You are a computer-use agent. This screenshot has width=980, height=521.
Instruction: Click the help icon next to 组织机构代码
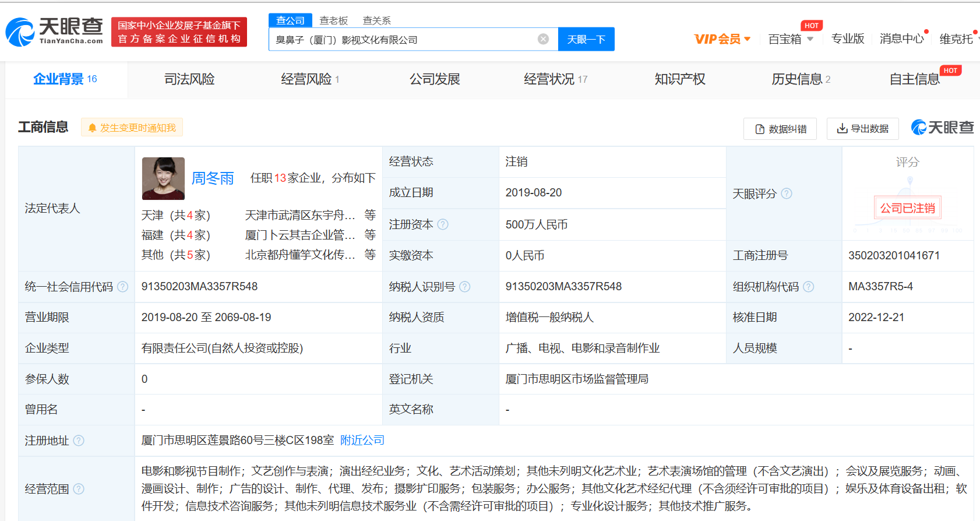pos(808,287)
